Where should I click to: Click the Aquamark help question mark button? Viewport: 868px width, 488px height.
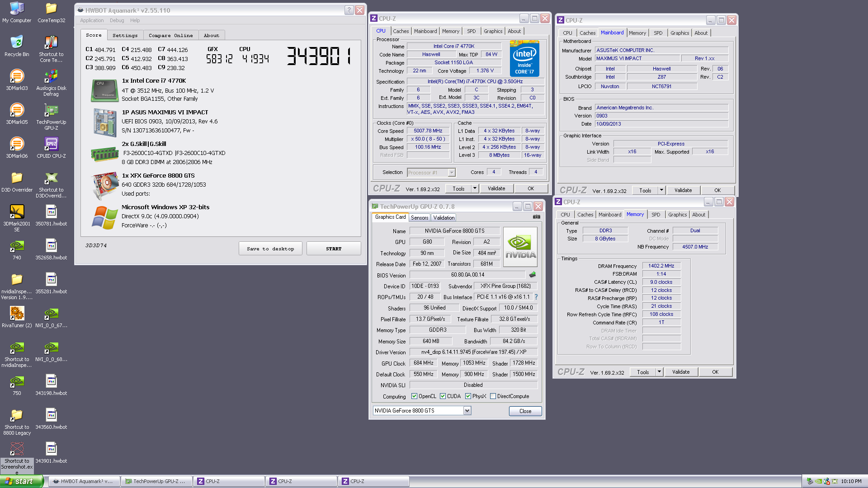[349, 10]
